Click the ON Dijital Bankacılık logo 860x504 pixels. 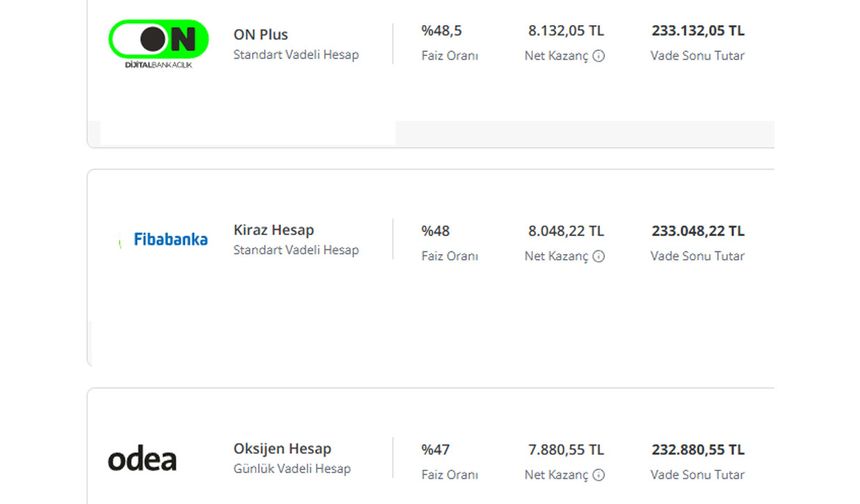click(158, 44)
